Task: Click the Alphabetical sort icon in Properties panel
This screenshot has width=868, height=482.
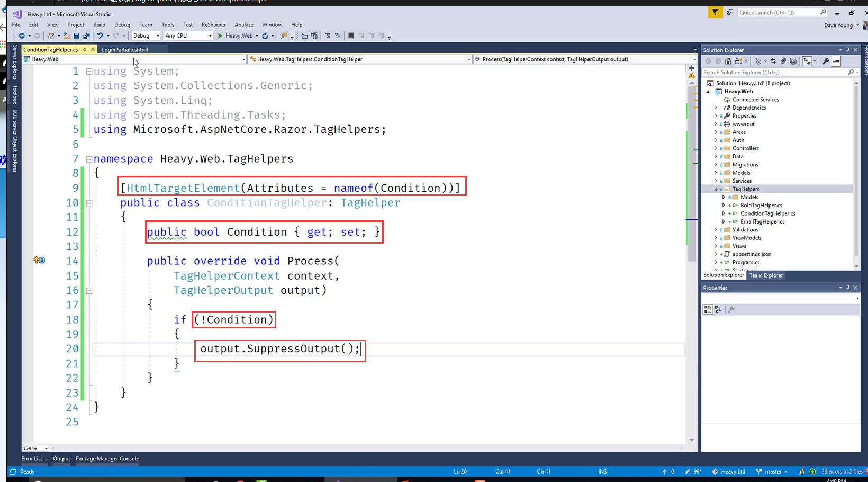Action: [x=718, y=309]
